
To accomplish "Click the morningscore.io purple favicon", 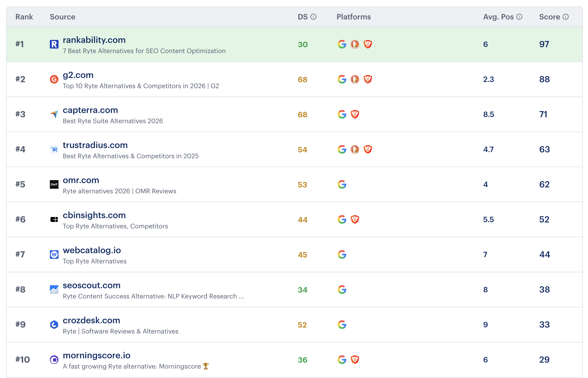I will click(x=54, y=359).
